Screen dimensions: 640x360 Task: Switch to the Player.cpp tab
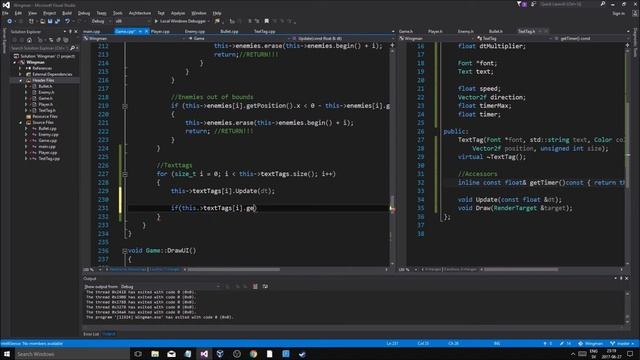coord(160,31)
